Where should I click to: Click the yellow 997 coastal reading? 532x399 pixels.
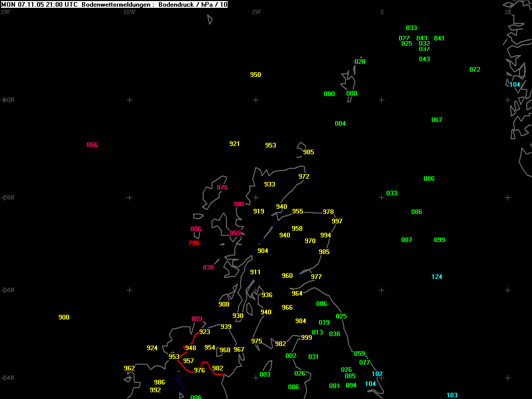click(x=337, y=221)
